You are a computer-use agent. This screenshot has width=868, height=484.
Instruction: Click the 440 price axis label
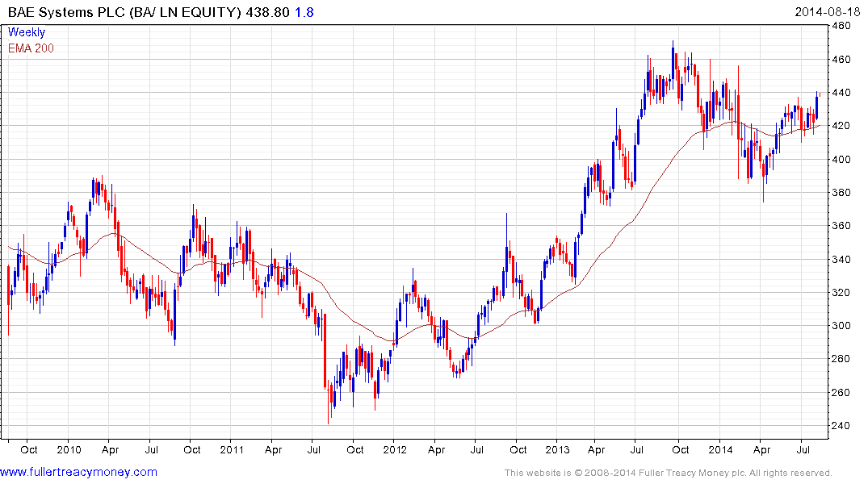click(x=844, y=93)
